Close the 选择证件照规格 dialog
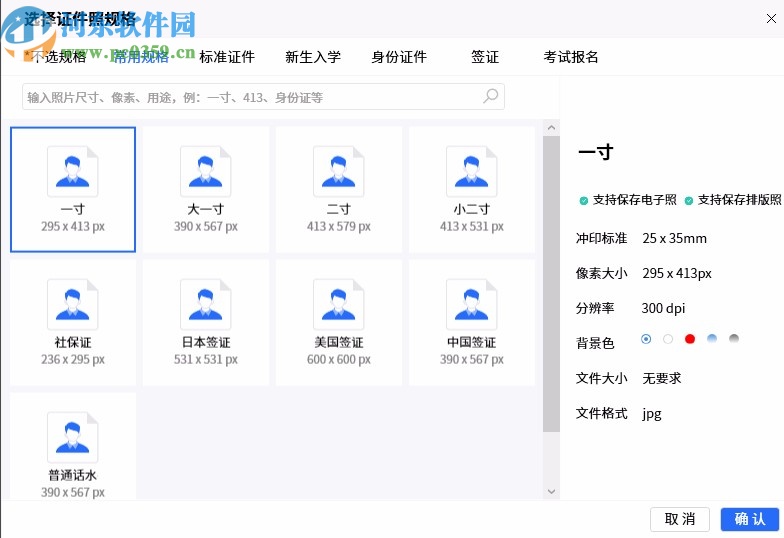The height and width of the screenshot is (538, 784). click(x=771, y=19)
